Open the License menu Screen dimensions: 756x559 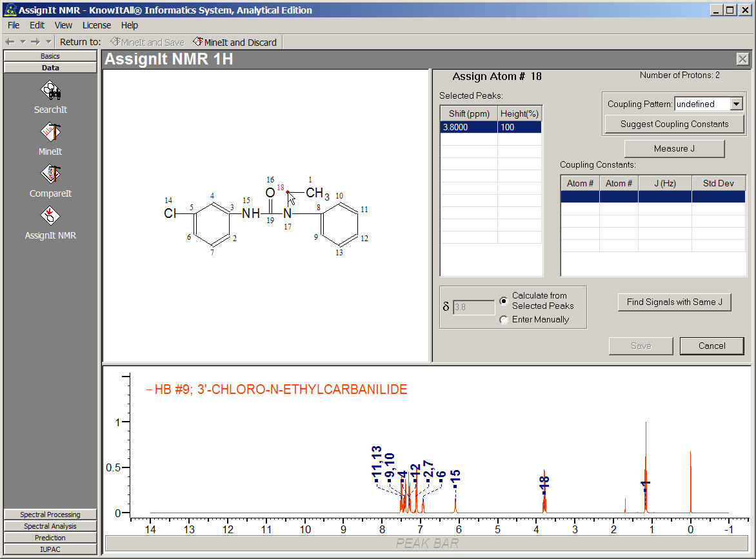point(96,25)
